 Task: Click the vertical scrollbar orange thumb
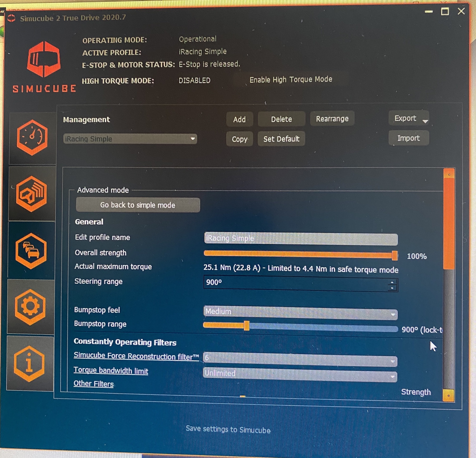449,224
